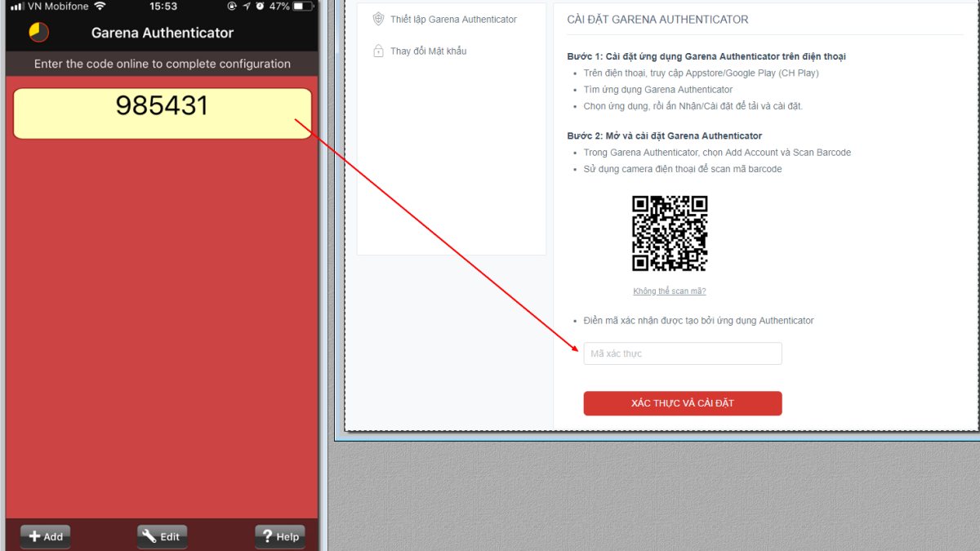Click the QR barcode image

670,232
